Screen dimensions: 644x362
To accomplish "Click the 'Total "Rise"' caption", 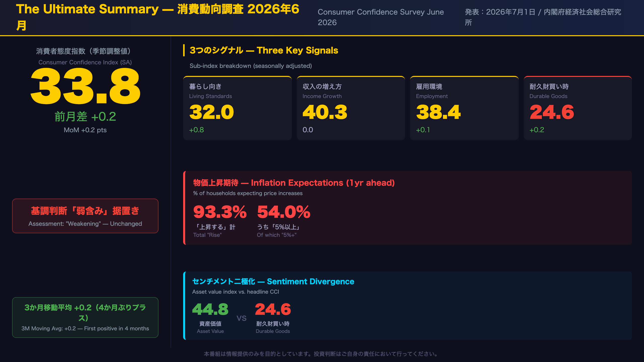I will point(207,235).
